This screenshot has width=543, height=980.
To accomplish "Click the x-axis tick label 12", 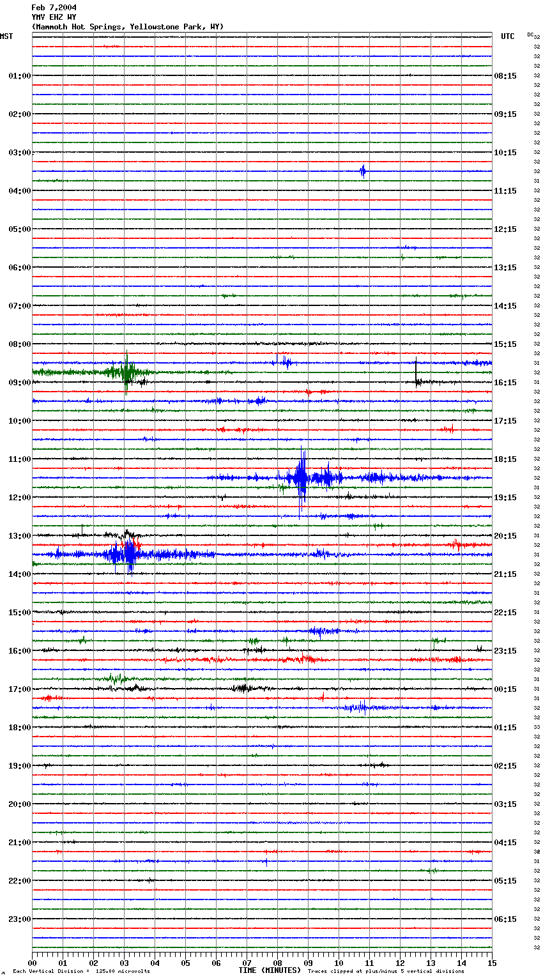I will click(400, 963).
